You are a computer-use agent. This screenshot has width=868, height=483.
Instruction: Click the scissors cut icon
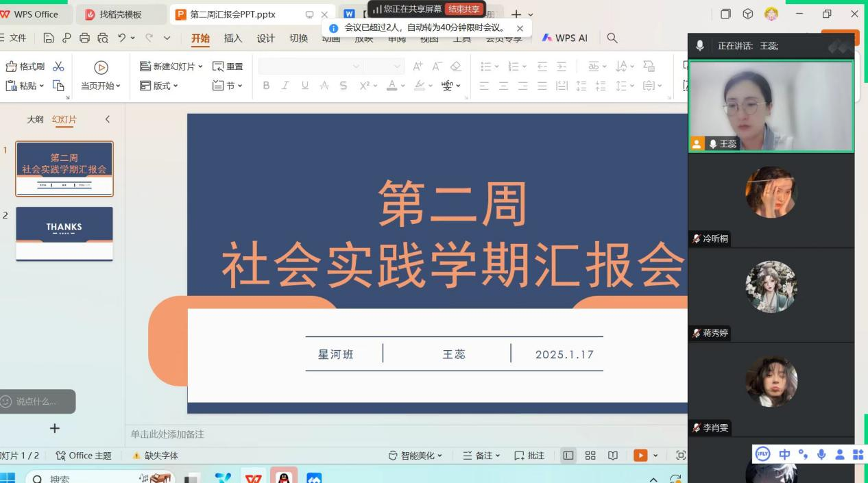[x=58, y=66]
